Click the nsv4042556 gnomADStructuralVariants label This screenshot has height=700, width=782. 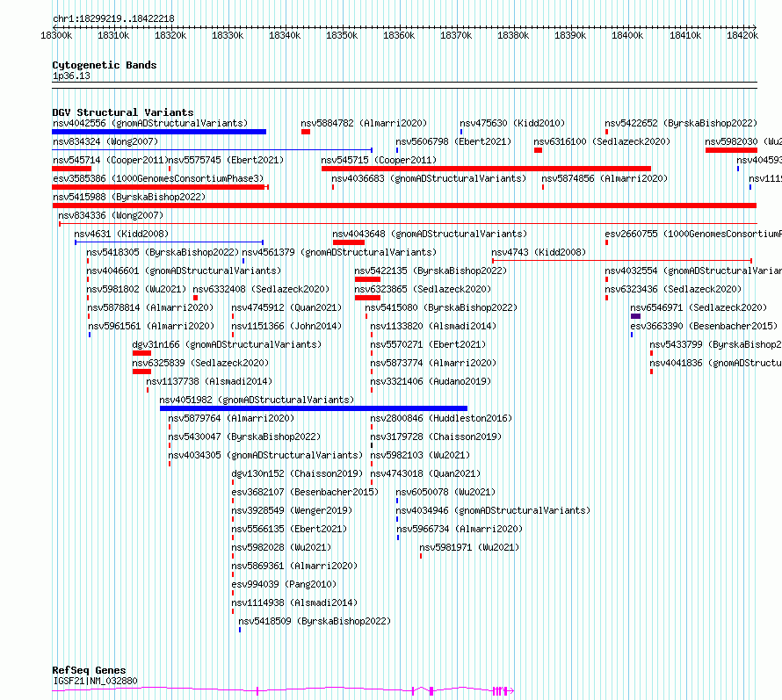(150, 123)
